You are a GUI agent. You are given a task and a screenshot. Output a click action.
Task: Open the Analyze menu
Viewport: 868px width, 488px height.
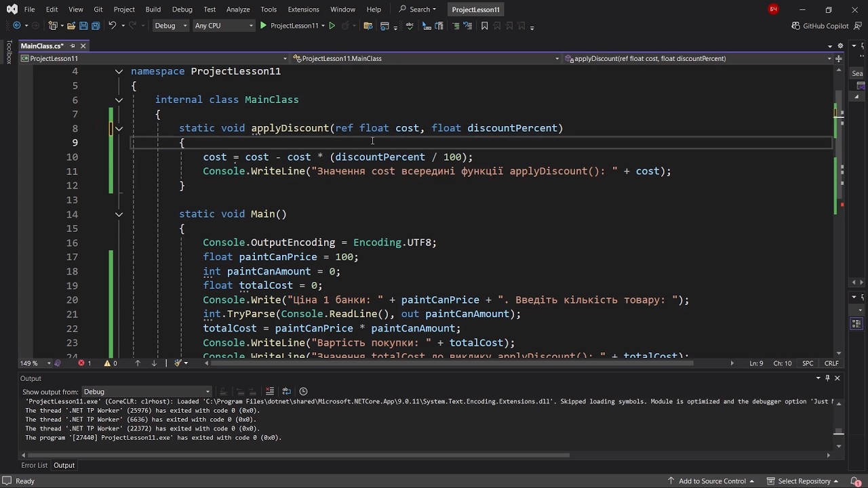238,9
